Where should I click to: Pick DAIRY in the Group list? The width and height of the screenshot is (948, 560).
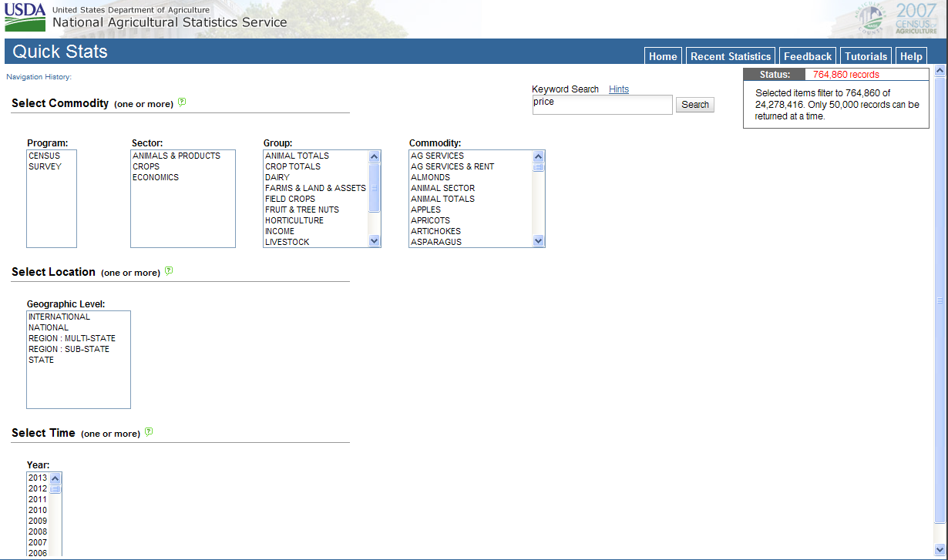[x=316, y=177]
